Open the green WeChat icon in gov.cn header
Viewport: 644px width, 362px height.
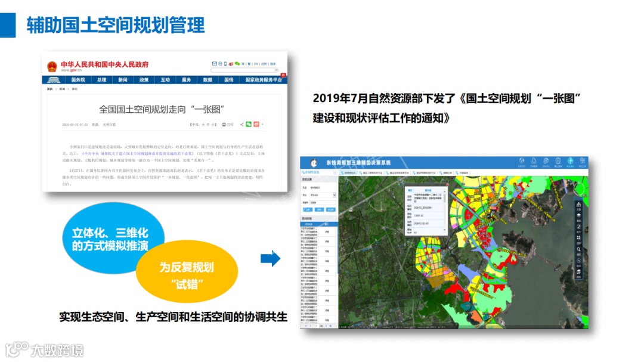[x=237, y=64]
